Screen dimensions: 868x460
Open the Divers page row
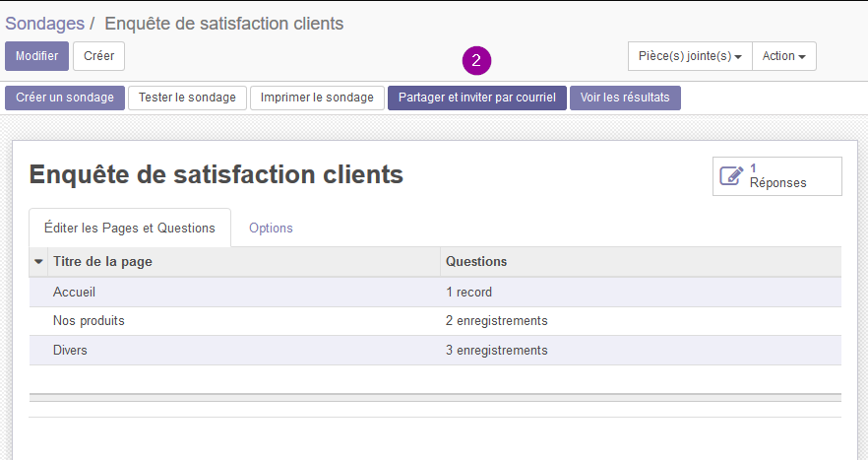tap(70, 351)
